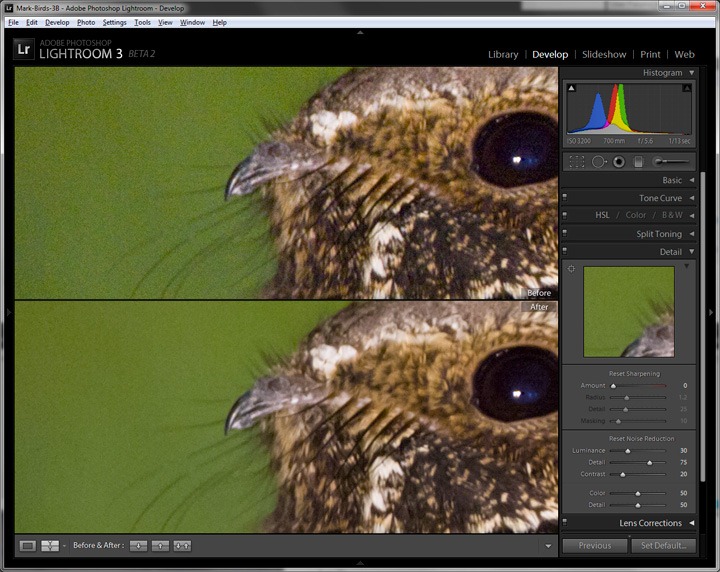Switch to the Library module

(x=503, y=54)
